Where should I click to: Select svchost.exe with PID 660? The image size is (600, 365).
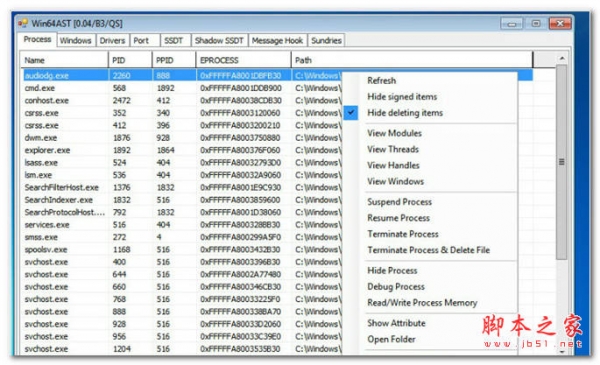pos(182,287)
